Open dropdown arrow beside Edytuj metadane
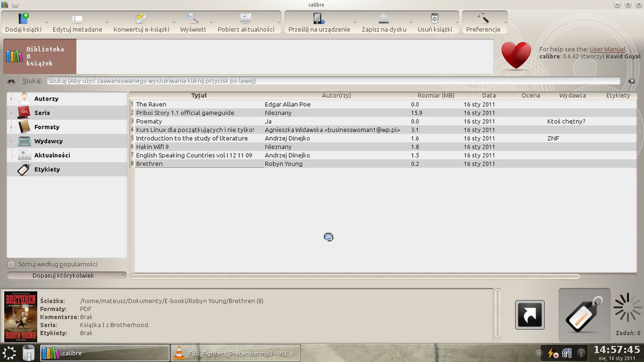The height and width of the screenshot is (362, 644). 107,23
